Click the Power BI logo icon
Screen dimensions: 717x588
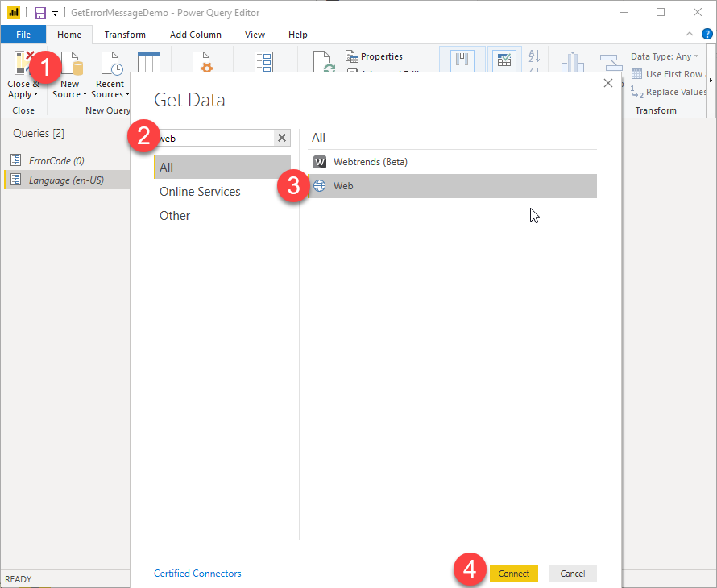tap(14, 12)
